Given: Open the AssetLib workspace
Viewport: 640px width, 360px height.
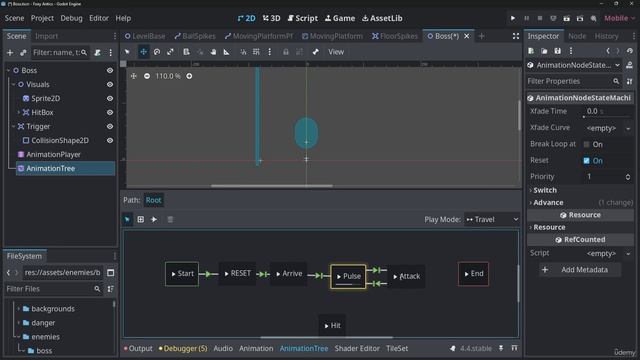Looking at the screenshot, I should [382, 18].
